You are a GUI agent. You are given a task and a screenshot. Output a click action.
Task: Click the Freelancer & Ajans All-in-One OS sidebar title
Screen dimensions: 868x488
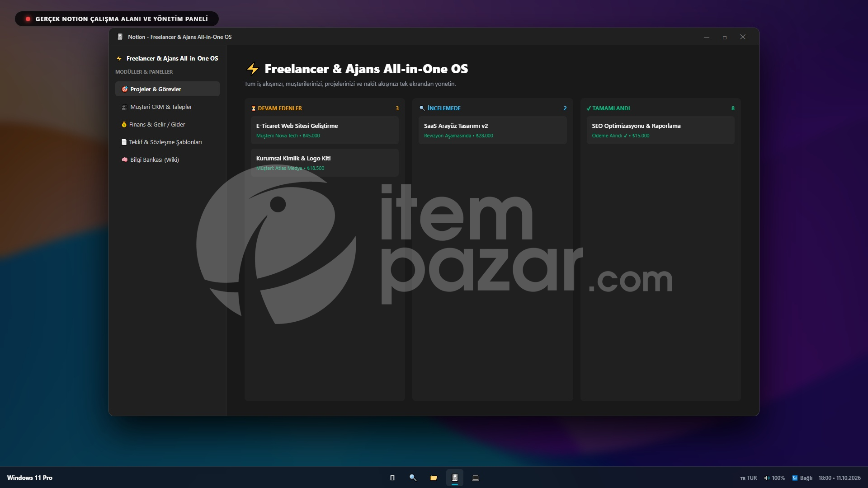[172, 58]
